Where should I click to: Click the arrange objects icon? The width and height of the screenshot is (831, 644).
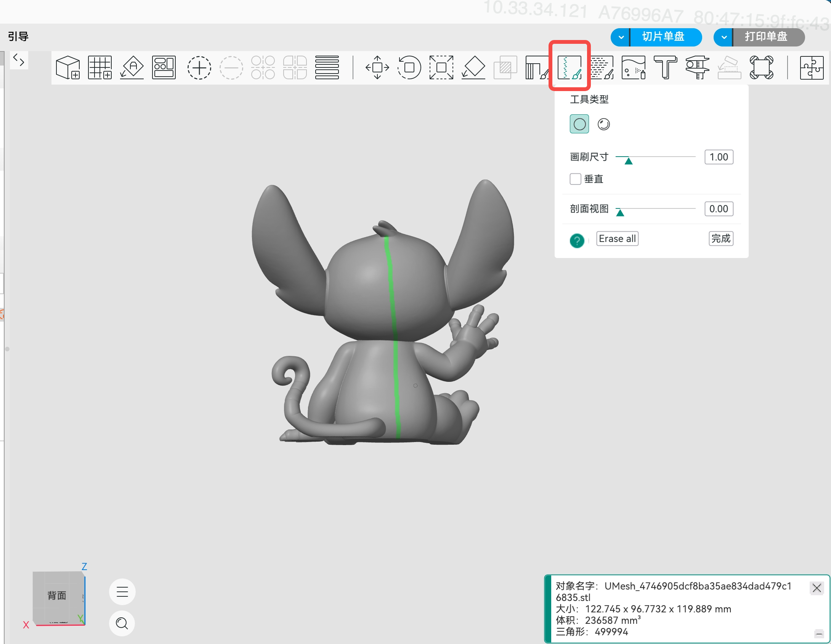click(164, 67)
